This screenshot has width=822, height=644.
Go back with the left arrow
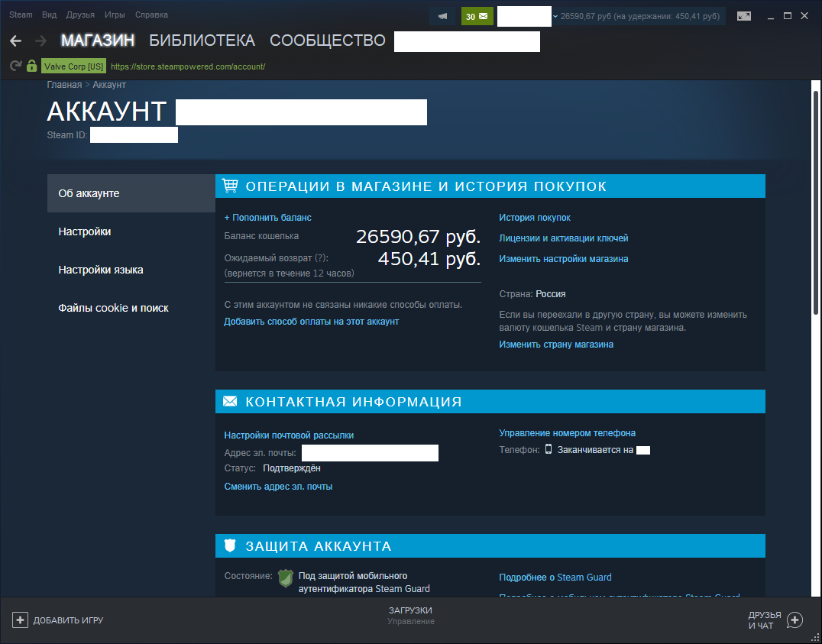(x=16, y=41)
